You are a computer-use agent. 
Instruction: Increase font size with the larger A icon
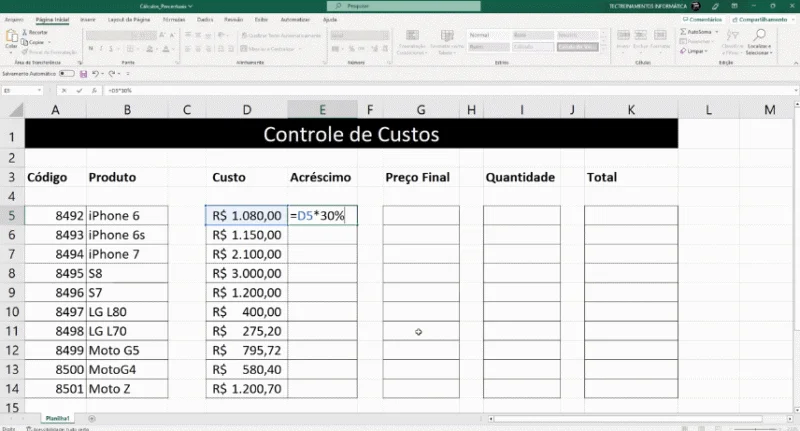pos(162,35)
